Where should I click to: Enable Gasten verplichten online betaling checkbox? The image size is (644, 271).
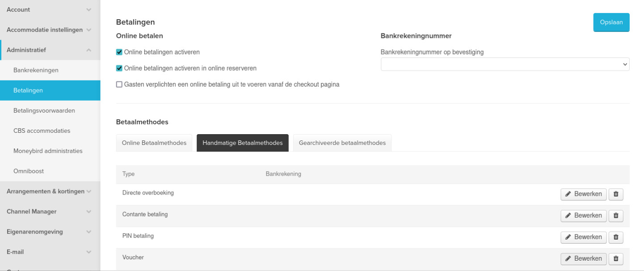[119, 85]
